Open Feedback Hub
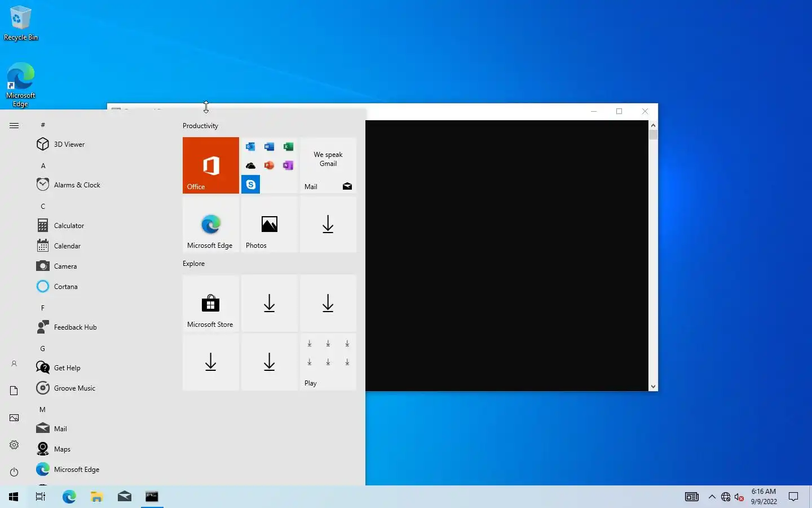Image resolution: width=812 pixels, height=508 pixels. [x=101, y=327]
